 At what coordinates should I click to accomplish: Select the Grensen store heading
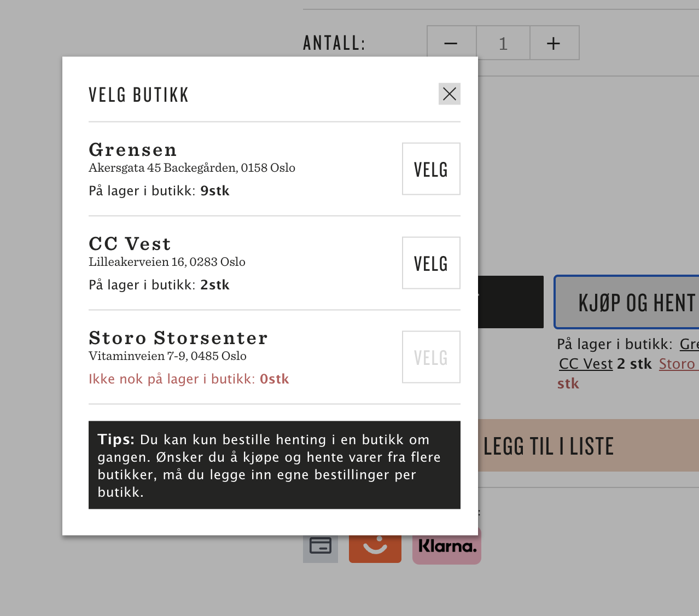(133, 150)
